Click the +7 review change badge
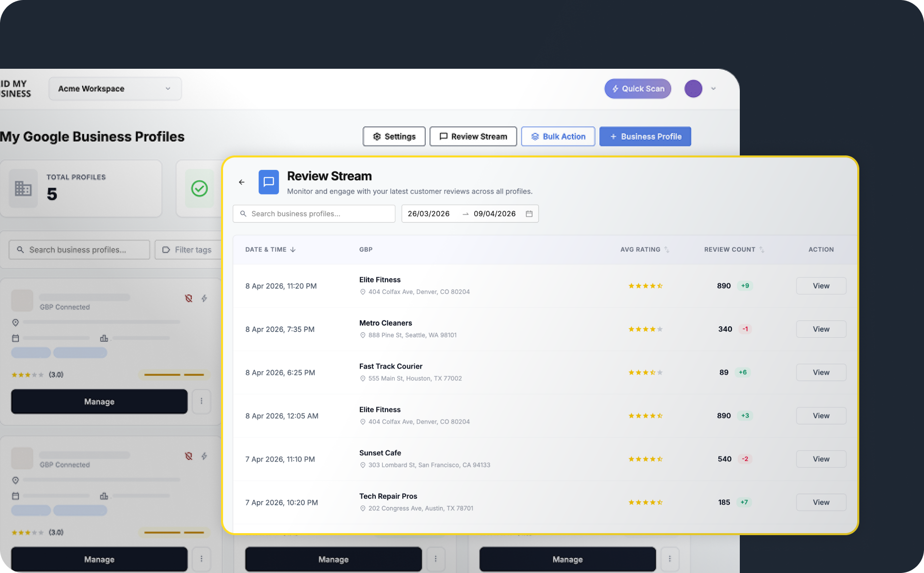The image size is (924, 573). point(744,503)
